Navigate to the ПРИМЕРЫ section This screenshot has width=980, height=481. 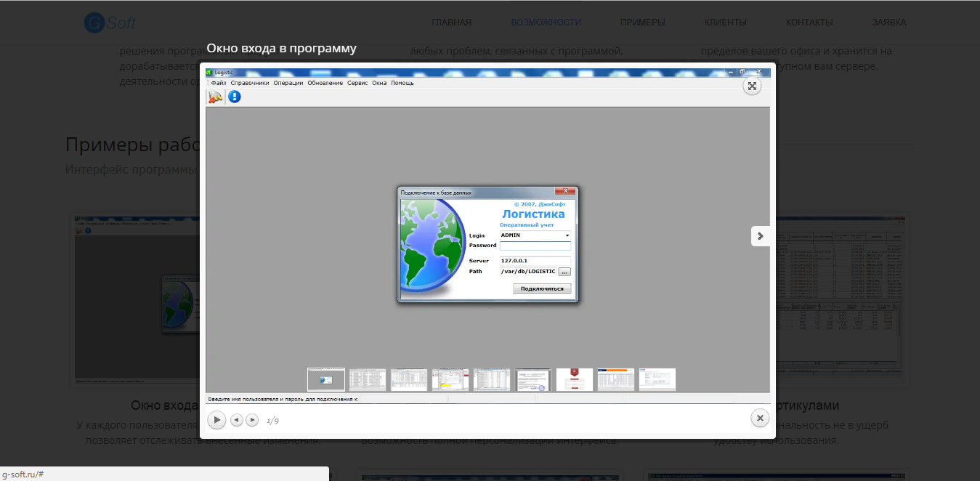point(642,23)
